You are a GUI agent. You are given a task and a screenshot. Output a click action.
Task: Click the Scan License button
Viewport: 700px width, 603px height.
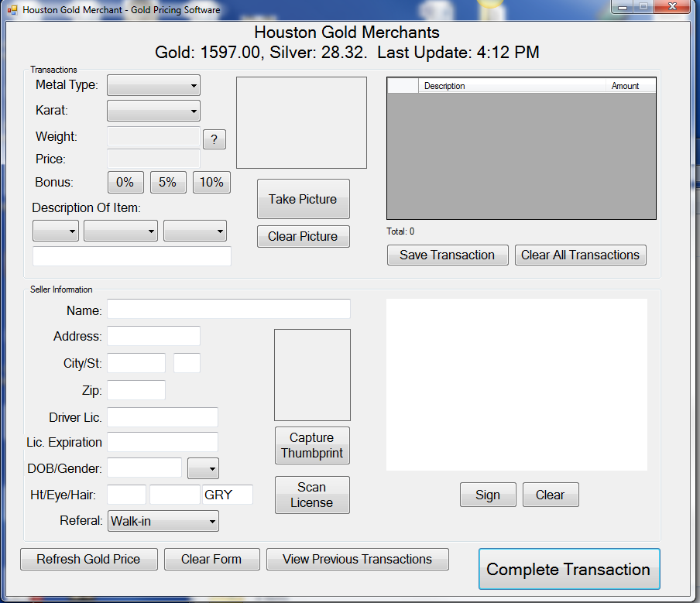(x=313, y=495)
